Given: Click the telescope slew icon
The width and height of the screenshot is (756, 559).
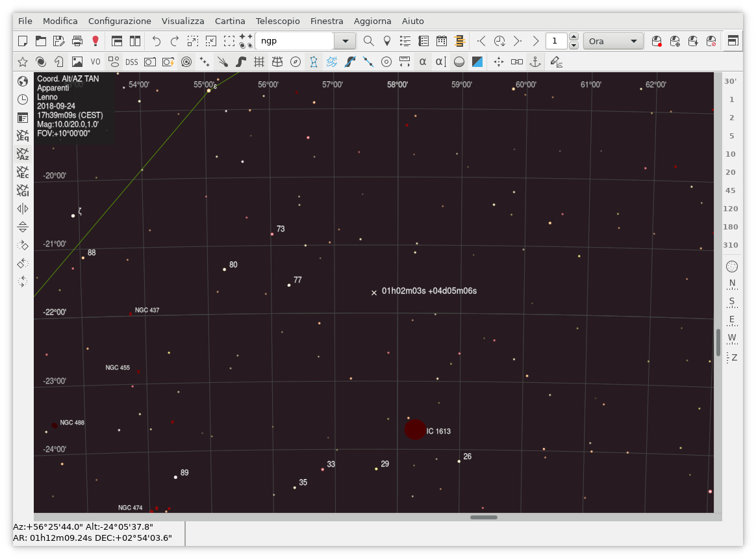Looking at the screenshot, I should coord(675,41).
